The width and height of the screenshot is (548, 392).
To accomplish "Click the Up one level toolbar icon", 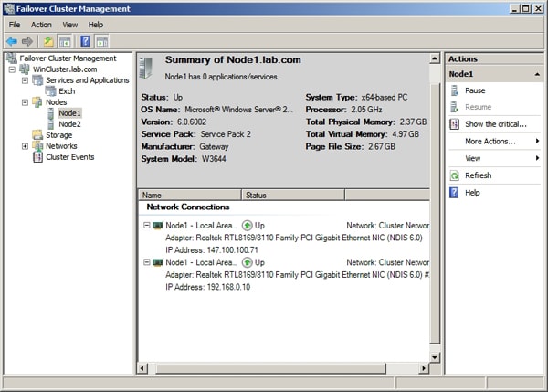I will [x=48, y=42].
